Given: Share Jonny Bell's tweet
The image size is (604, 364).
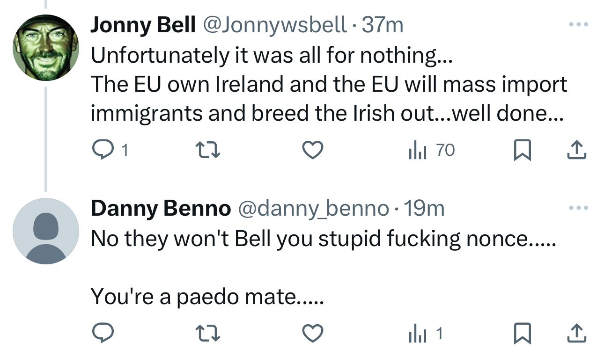Looking at the screenshot, I should point(577,150).
